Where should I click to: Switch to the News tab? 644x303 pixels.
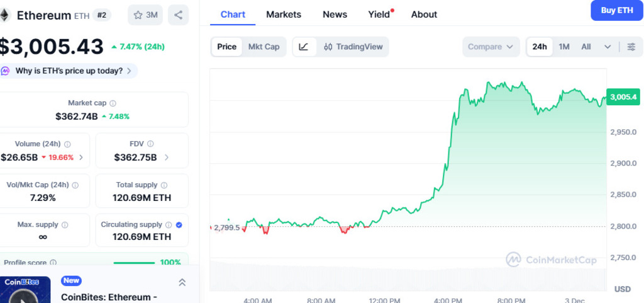click(x=335, y=14)
